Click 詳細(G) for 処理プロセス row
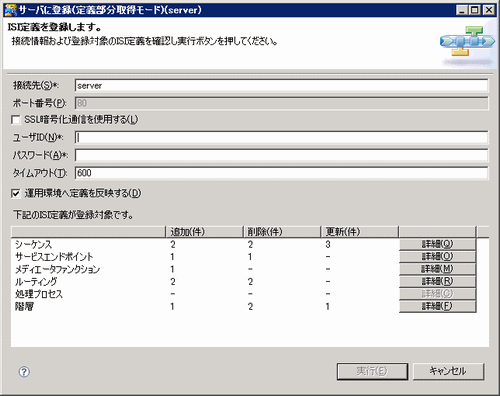 click(437, 294)
